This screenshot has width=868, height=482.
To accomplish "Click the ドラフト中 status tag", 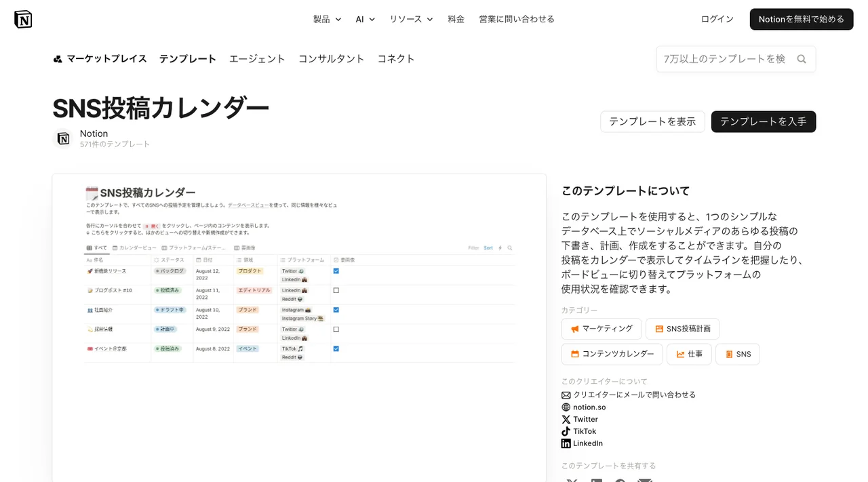I will [x=170, y=310].
